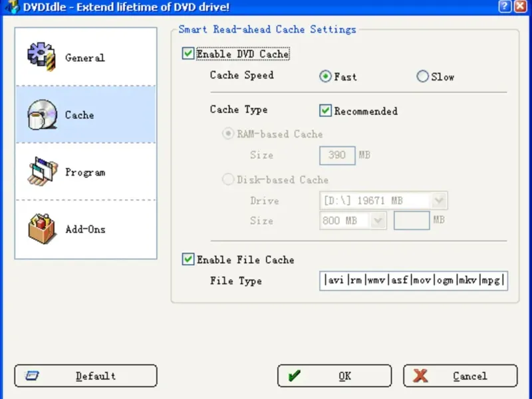Switch to the General tab label
Viewport: 532px width, 399px height.
tap(84, 58)
